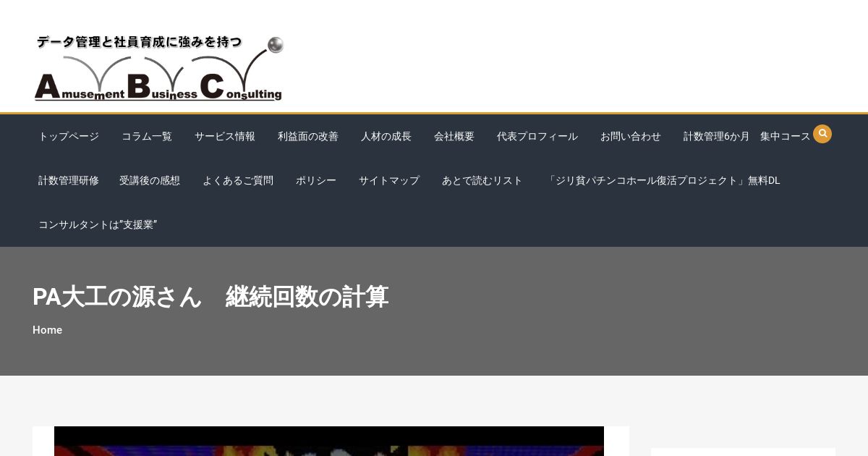Viewport: 868px width, 456px height.
Task: Open お問い合わせ contact page
Action: click(x=631, y=136)
